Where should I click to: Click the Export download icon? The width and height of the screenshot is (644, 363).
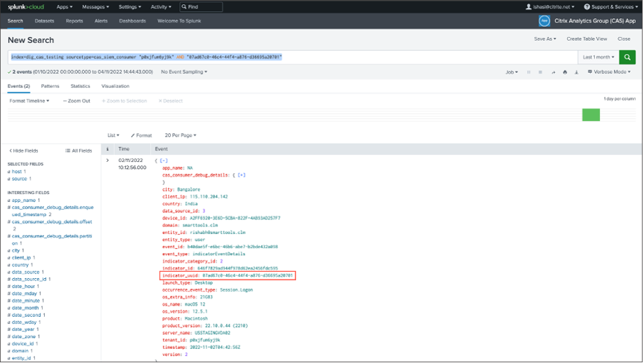coord(576,72)
